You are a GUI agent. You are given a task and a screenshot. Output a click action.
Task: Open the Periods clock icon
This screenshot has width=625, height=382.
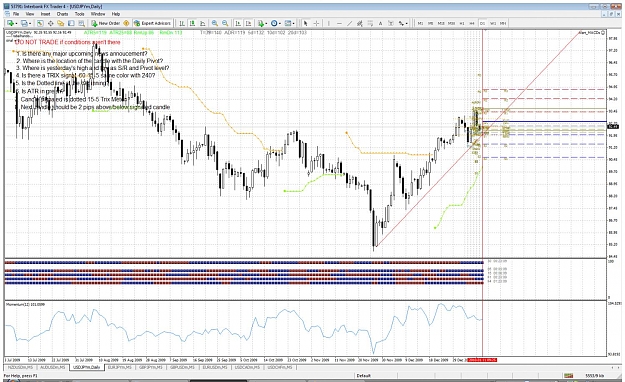coord(274,23)
